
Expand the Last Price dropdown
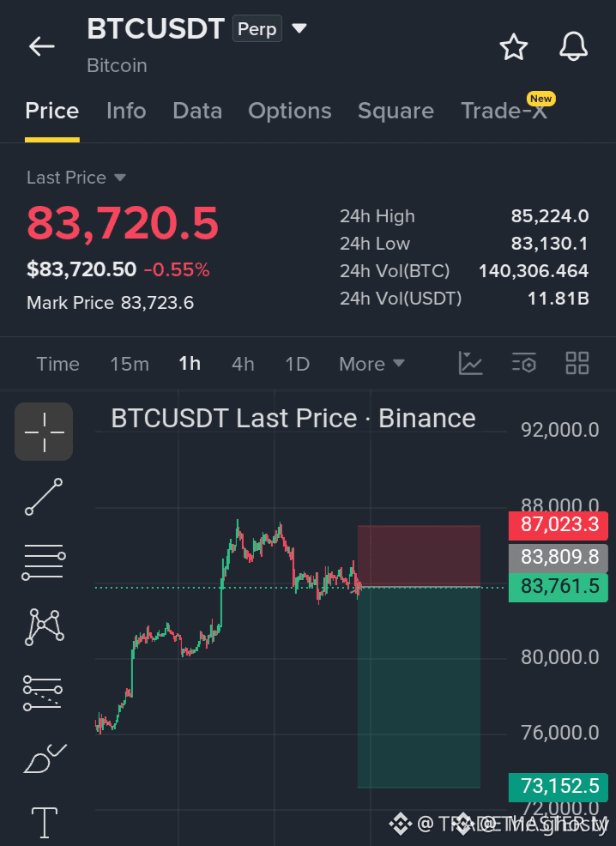pyautogui.click(x=76, y=178)
